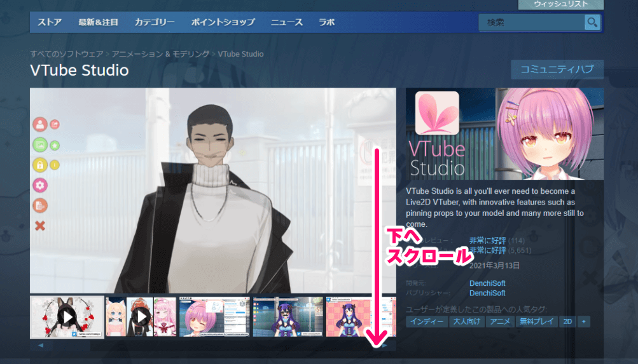Click the small red icon beside the person icon

pos(55,125)
